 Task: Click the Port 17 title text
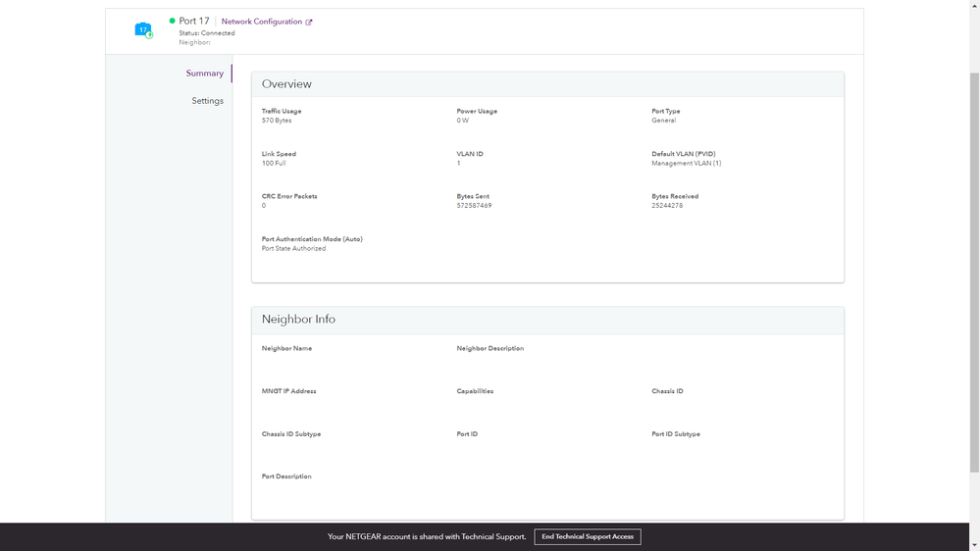tap(194, 21)
